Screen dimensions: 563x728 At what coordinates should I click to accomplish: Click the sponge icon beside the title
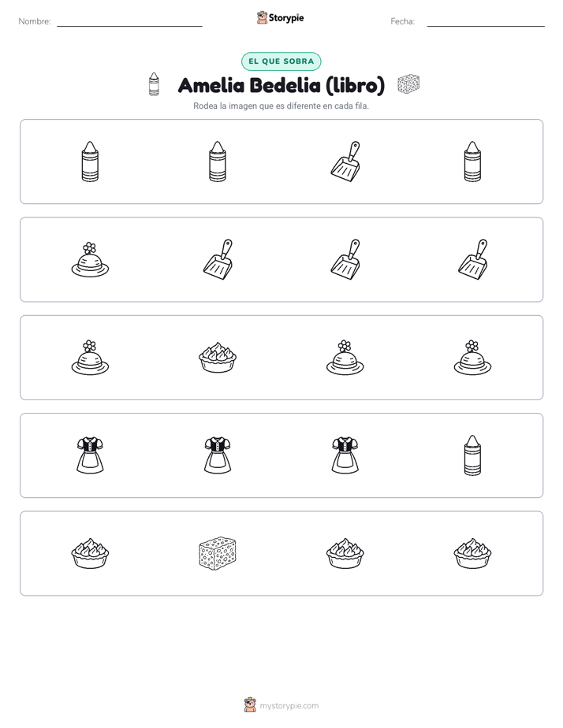click(408, 84)
